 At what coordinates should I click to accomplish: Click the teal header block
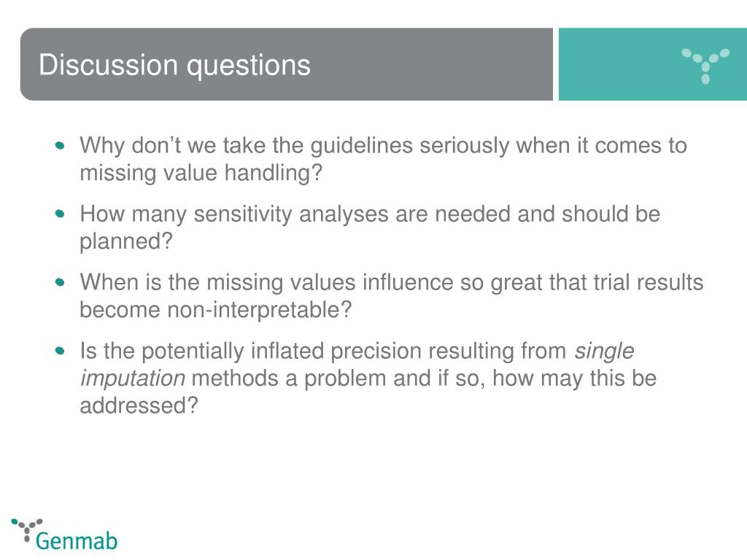pos(653,64)
